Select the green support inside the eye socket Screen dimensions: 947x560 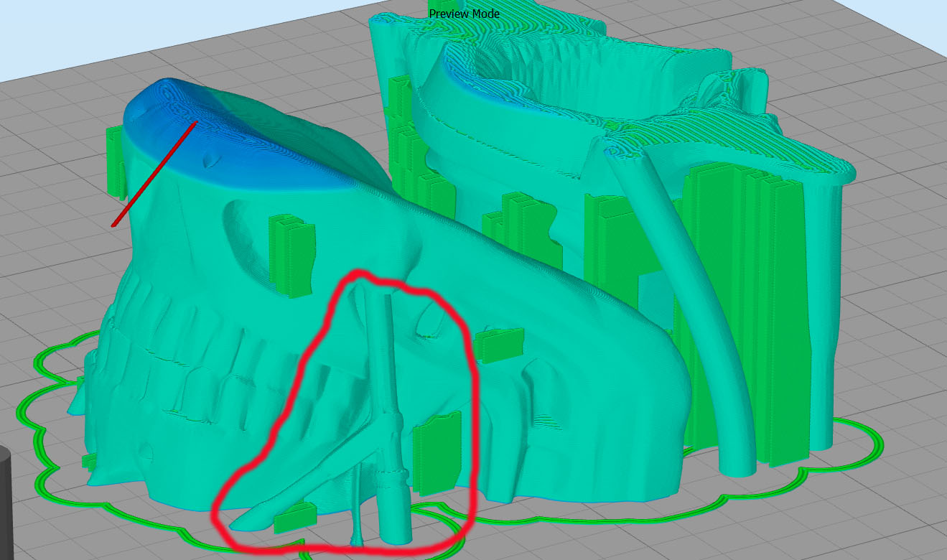tap(291, 255)
